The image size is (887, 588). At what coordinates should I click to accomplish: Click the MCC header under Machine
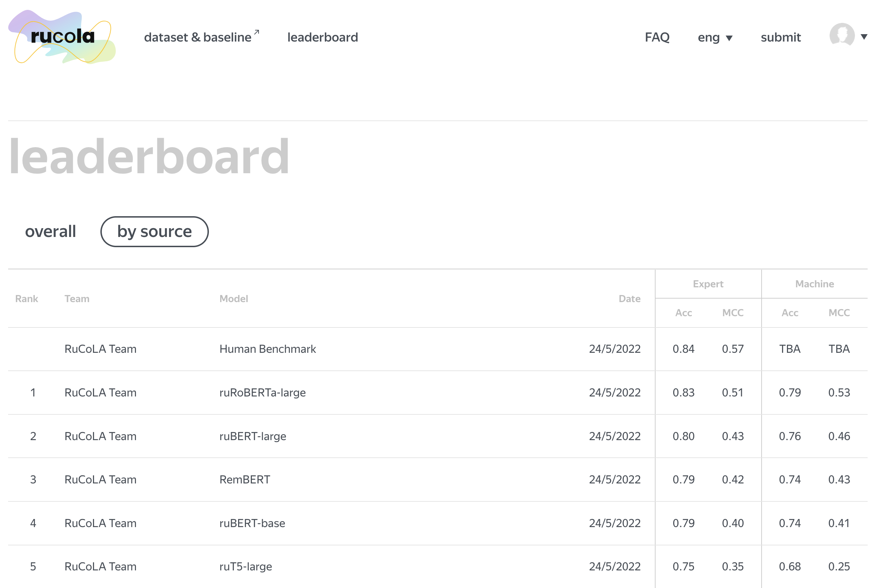(x=839, y=313)
